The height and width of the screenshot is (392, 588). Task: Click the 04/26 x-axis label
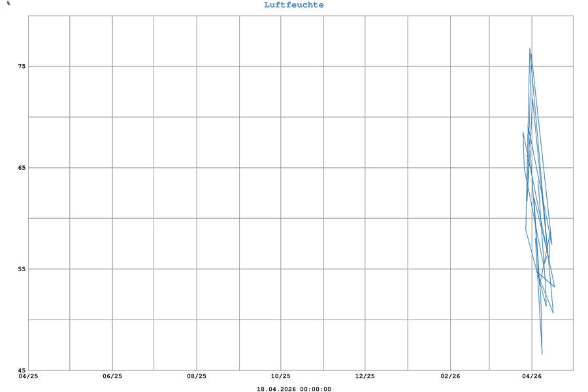pos(532,376)
